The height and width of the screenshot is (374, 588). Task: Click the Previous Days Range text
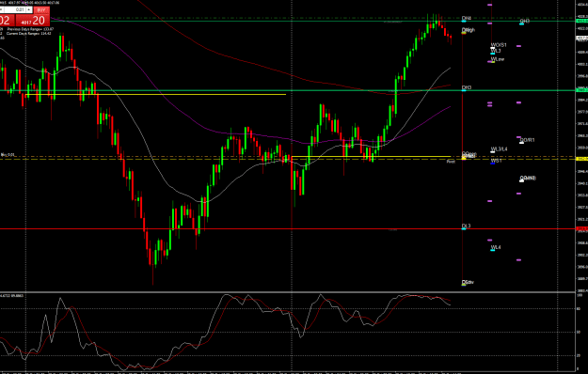tap(30, 29)
